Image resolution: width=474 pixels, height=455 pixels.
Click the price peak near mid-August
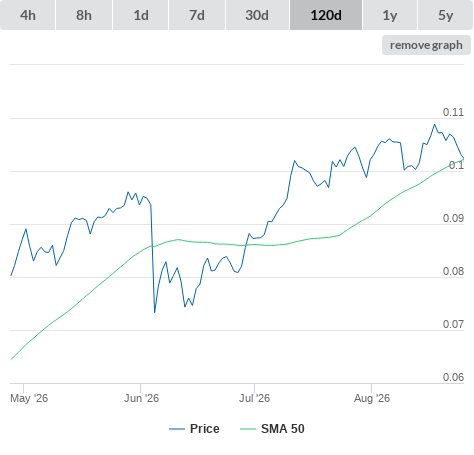(x=434, y=125)
